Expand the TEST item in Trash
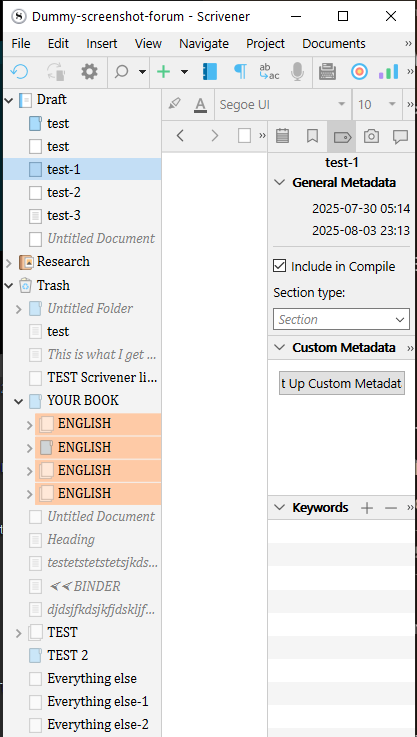Screen dimensions: 417x737 click(19, 633)
